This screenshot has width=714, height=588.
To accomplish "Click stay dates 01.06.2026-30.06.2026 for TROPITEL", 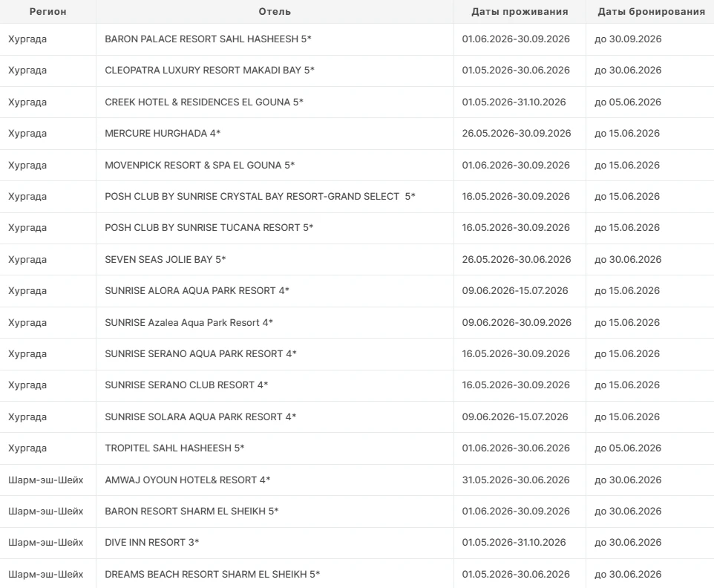I will 516,448.
